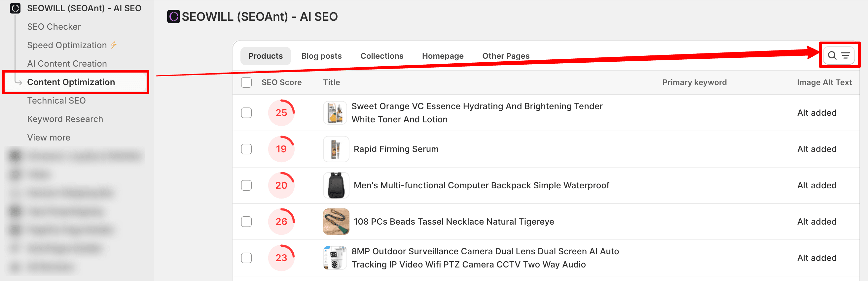
Task: Click the SEO score 19 circle
Action: pos(281,149)
